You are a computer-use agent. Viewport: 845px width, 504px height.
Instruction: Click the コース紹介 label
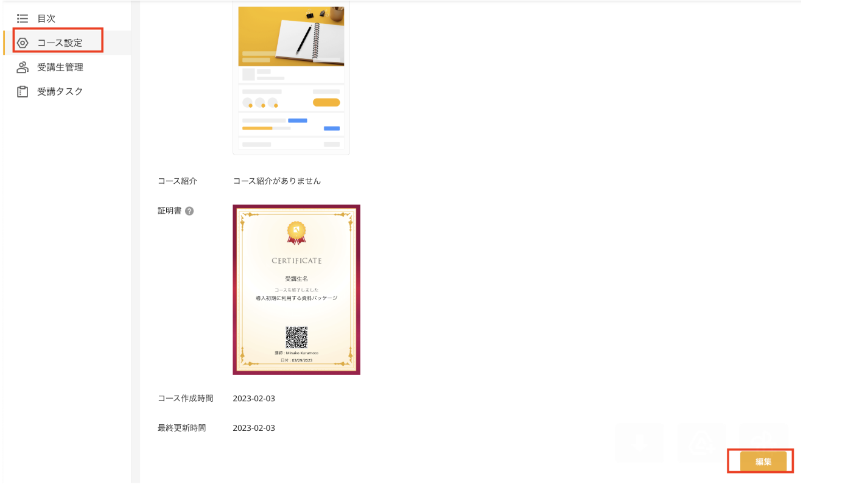177,181
